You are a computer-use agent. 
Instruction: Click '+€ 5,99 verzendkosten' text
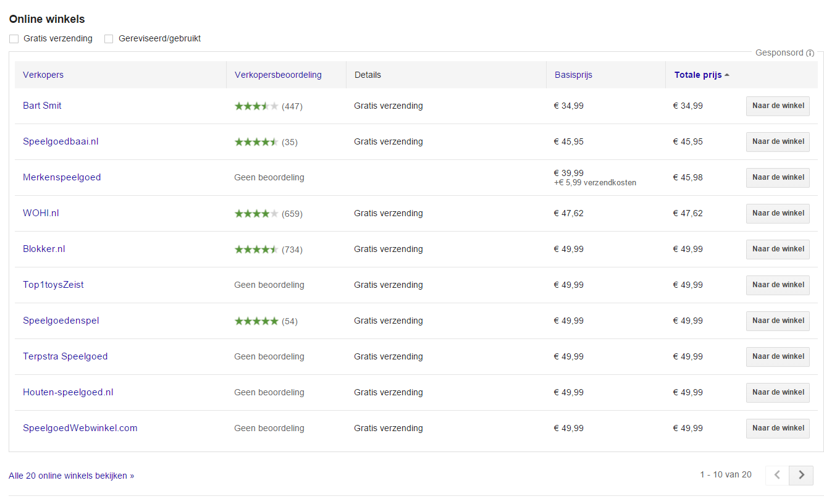(x=595, y=183)
